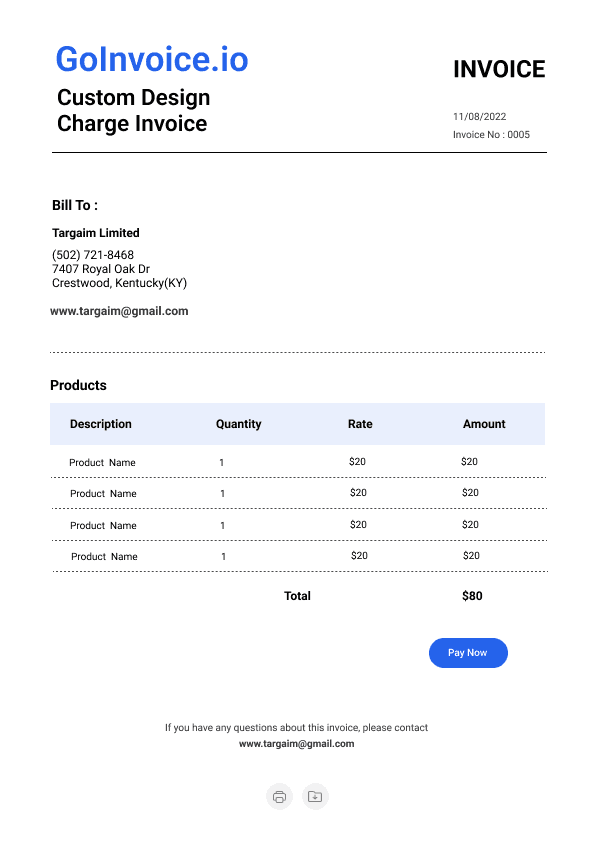This screenshot has height=842, width=595.
Task: Select the last Product Name row
Action: point(300,556)
